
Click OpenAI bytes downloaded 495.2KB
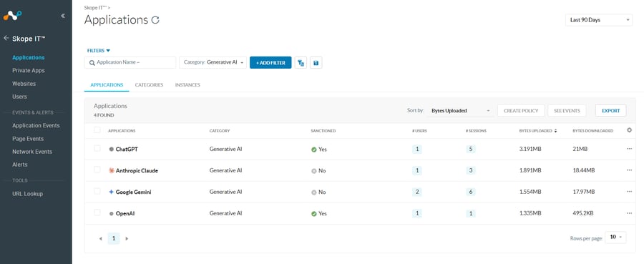582,213
